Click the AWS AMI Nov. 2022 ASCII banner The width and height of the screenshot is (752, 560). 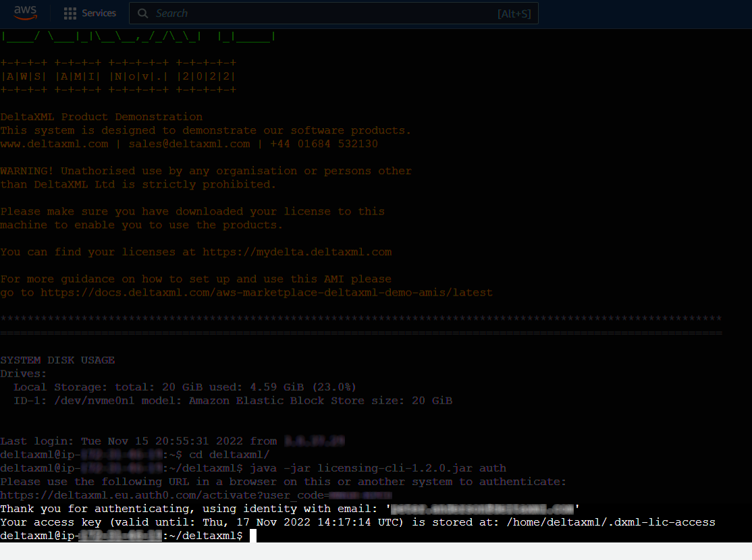(118, 76)
